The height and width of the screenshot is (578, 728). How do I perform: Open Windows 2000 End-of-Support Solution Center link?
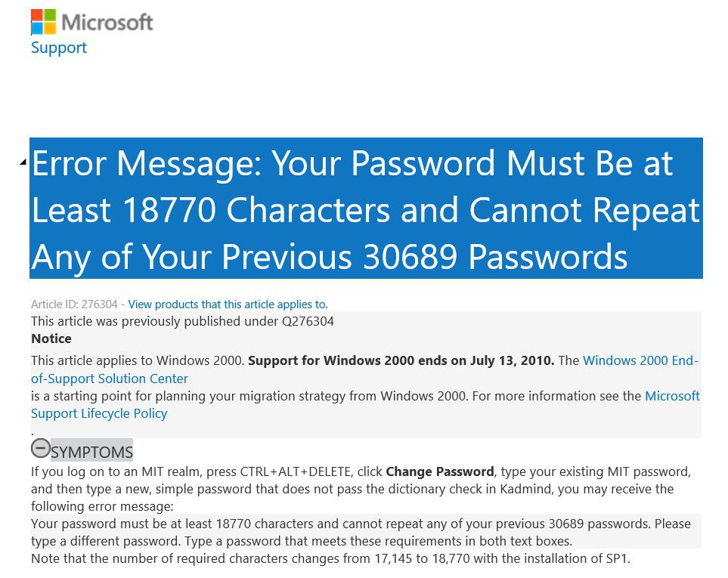coord(640,360)
